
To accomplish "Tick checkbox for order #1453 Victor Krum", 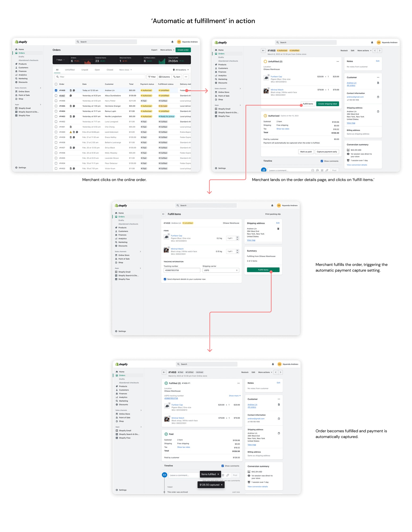I will tap(56, 168).
